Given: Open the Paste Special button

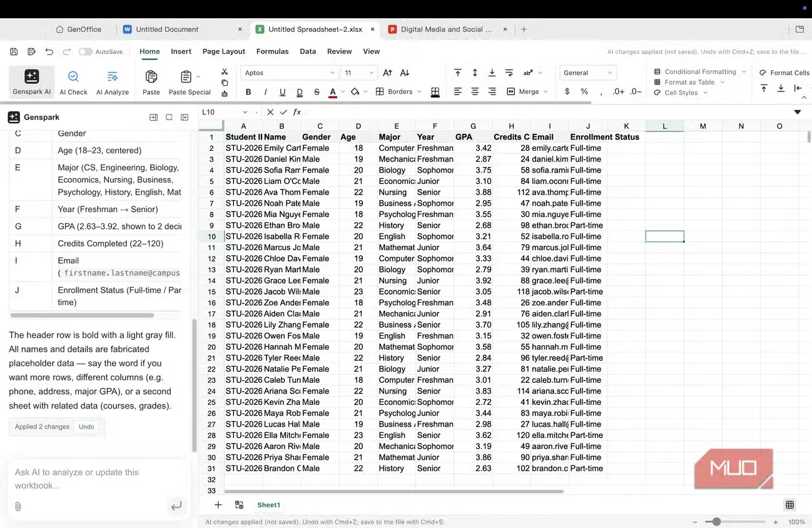Looking at the screenshot, I should point(190,82).
